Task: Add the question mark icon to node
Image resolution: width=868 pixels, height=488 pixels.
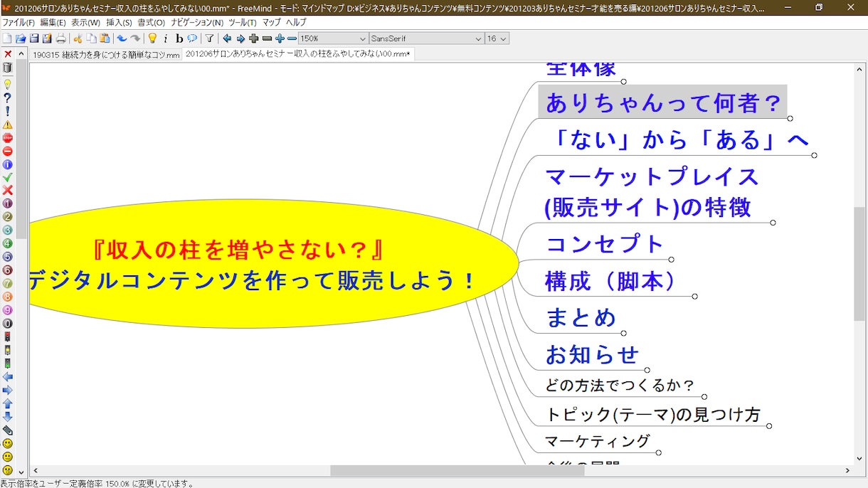Action: pos(8,97)
